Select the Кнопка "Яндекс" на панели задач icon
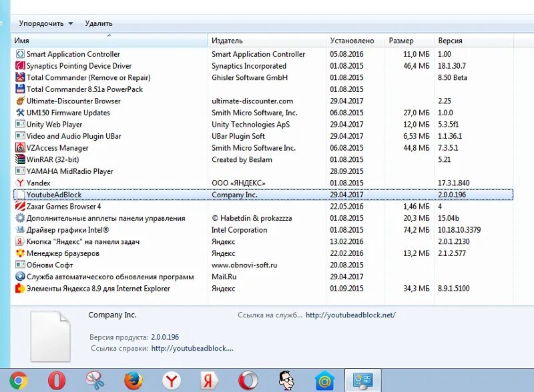 pos(20,241)
